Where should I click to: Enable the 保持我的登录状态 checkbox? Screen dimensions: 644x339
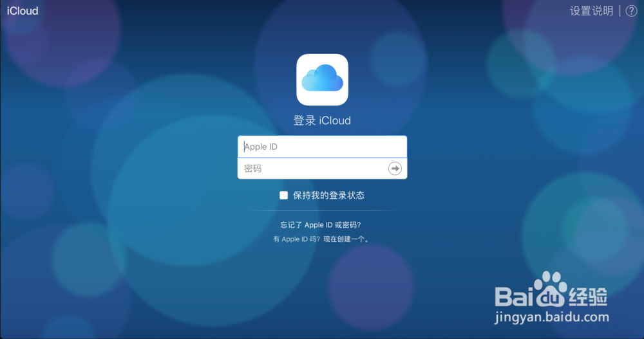[x=284, y=196]
